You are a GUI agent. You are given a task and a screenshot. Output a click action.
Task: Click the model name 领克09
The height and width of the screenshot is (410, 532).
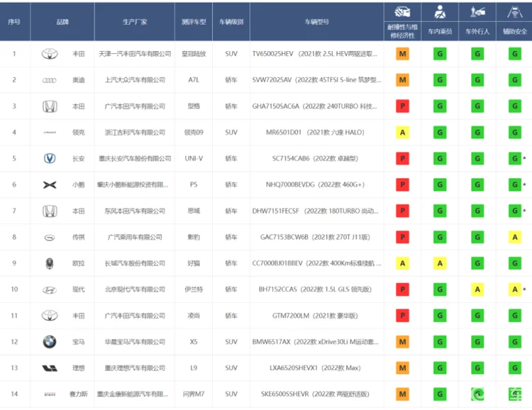[194, 133]
